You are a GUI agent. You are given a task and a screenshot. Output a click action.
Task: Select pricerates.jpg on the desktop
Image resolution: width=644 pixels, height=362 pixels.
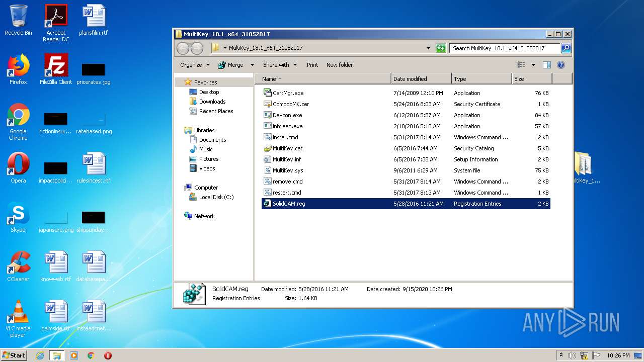pyautogui.click(x=94, y=74)
